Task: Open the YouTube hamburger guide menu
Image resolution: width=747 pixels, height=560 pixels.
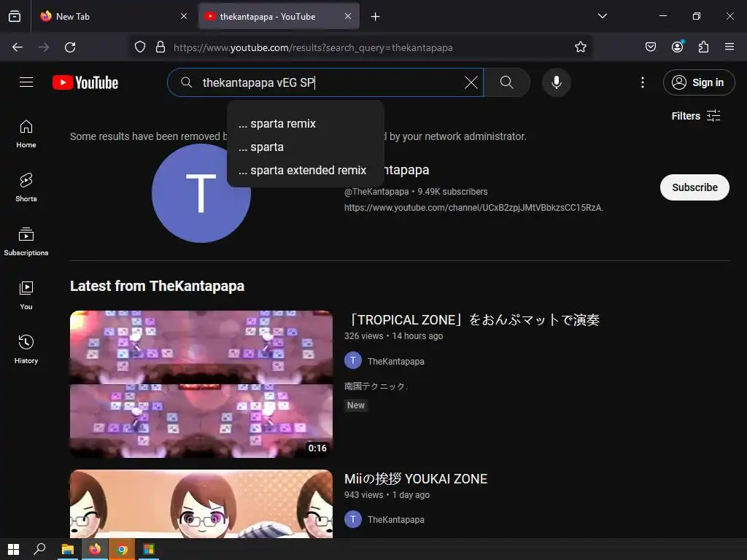Action: [26, 82]
